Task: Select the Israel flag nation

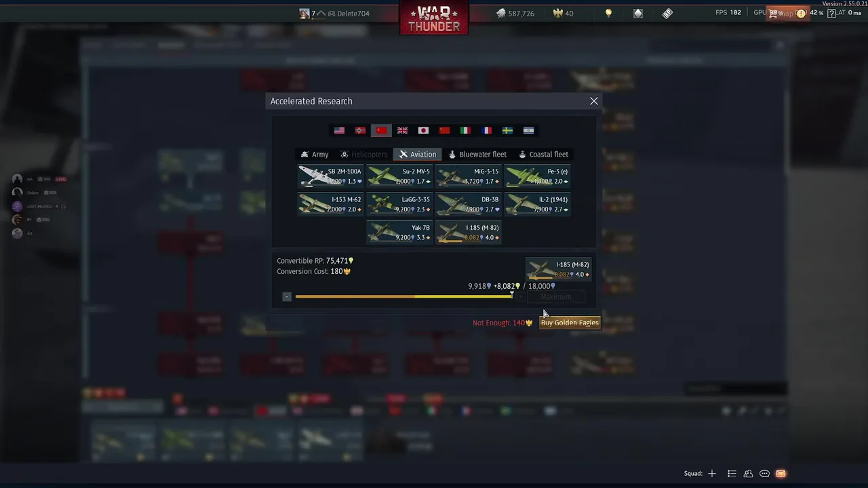Action: pyautogui.click(x=529, y=130)
